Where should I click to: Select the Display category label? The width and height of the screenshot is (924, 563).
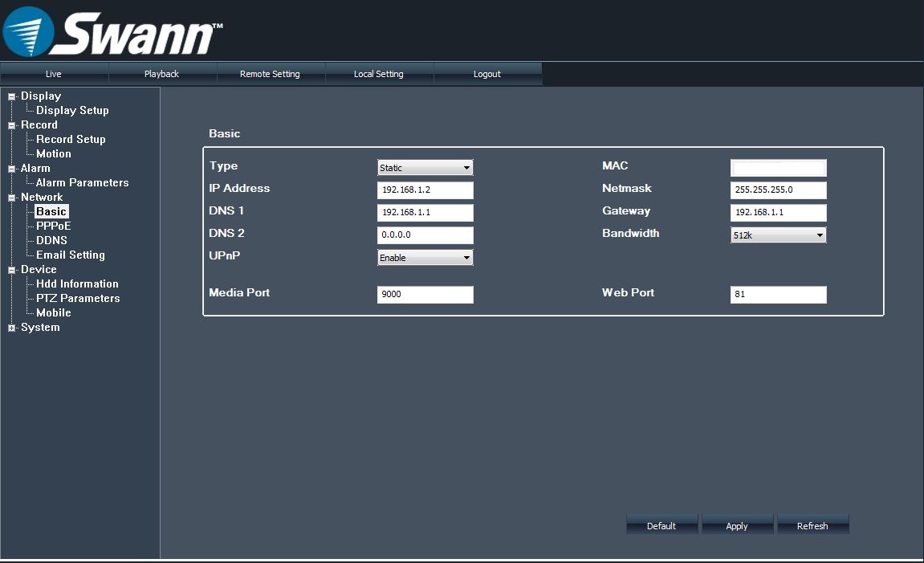click(x=41, y=96)
